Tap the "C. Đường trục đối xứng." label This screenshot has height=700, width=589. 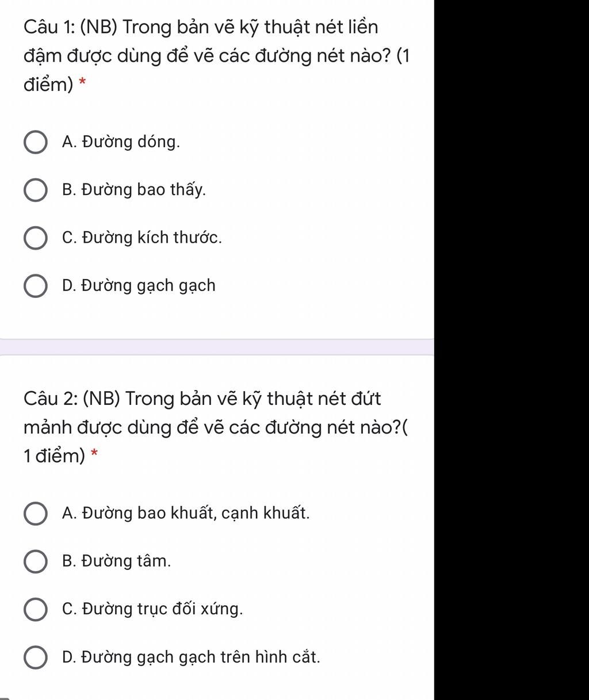pos(152,609)
